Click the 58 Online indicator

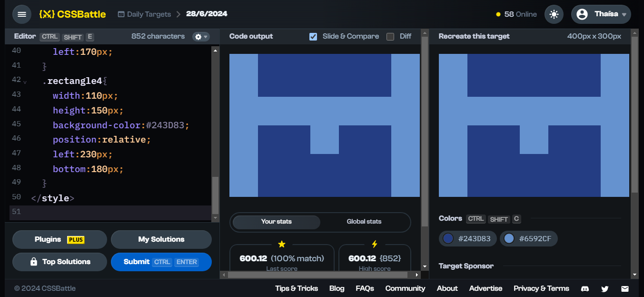point(516,14)
